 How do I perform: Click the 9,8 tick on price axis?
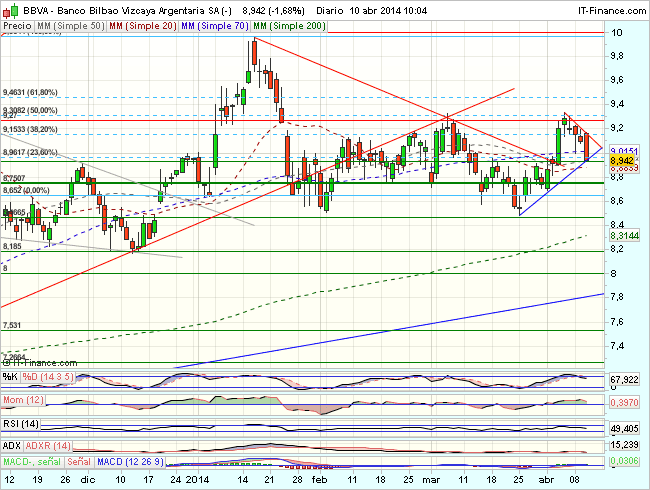point(617,56)
